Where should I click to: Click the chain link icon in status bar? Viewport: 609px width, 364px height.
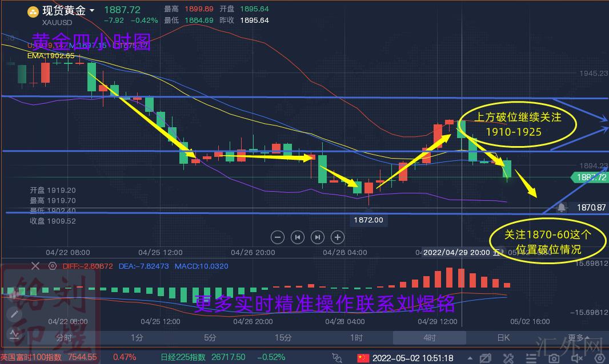[337, 358]
